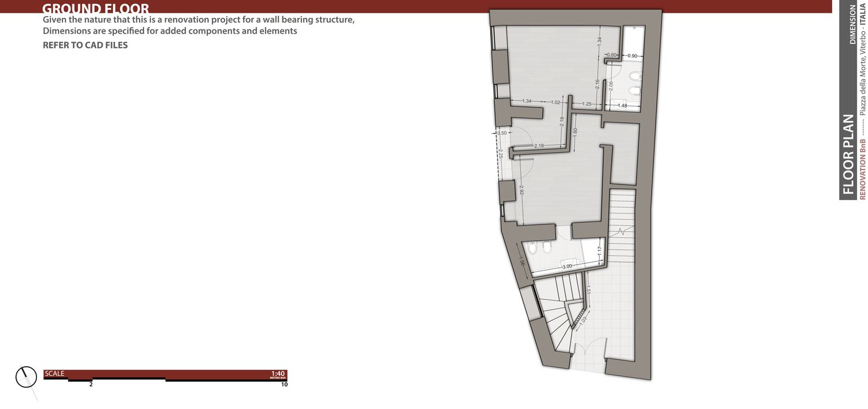
Task: Select the stair break line symbol
Action: tap(621, 231)
